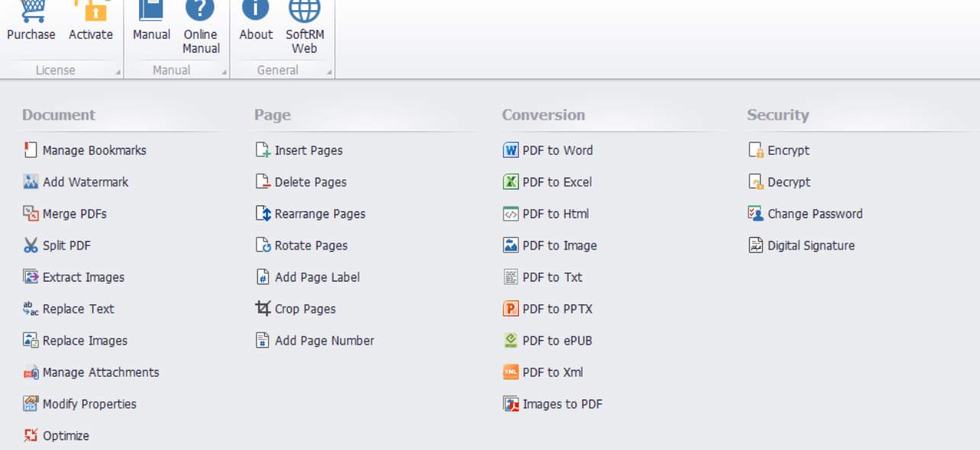Open SoftRM Web globe icon
This screenshot has height=450, width=980.
(x=304, y=11)
